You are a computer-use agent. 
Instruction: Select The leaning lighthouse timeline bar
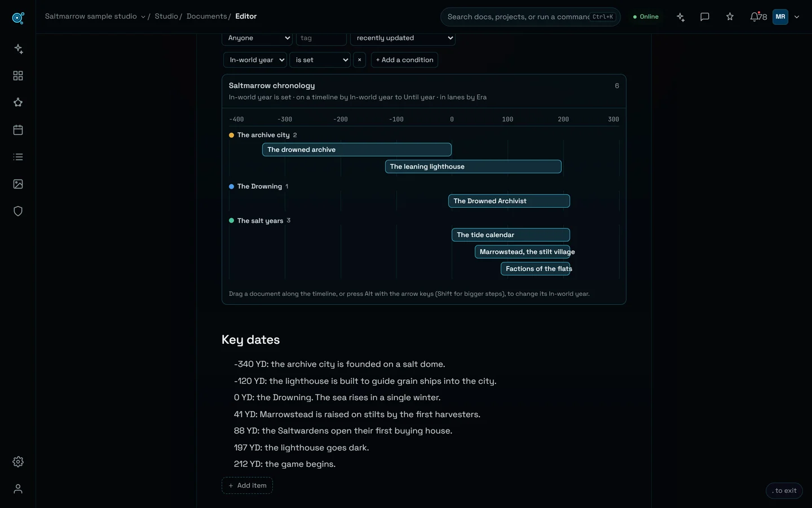[x=473, y=167]
